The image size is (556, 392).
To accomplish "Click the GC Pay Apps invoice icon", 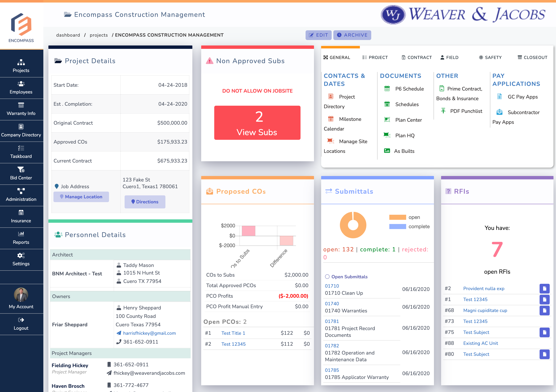I will (499, 96).
